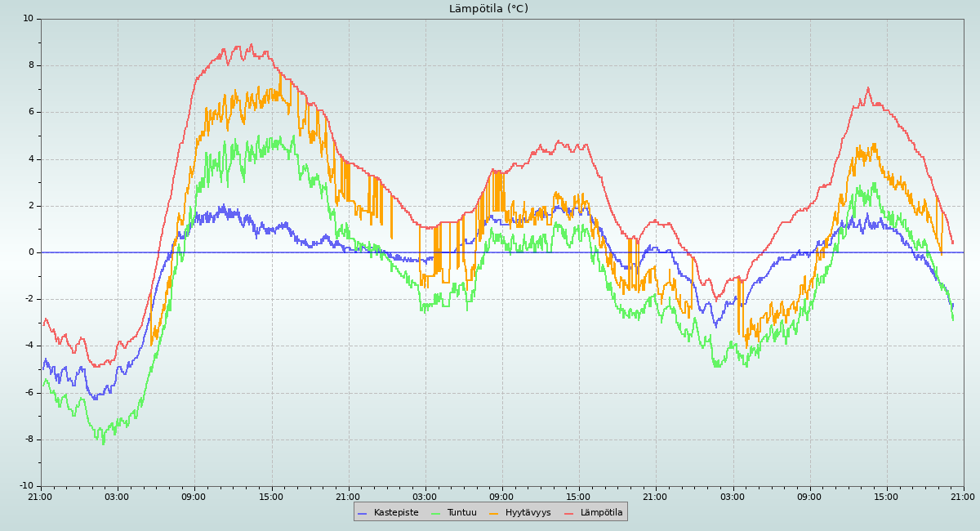Select the Lämpötila legend entry text
980x531 pixels.
601,513
